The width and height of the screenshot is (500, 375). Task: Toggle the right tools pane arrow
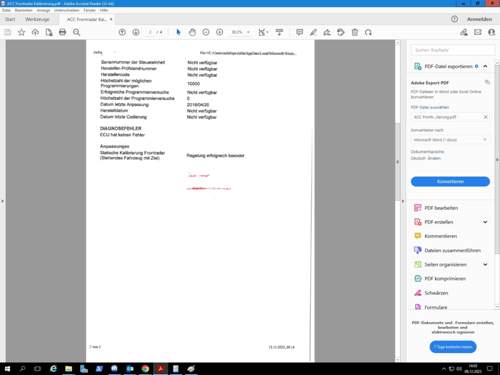click(x=403, y=201)
